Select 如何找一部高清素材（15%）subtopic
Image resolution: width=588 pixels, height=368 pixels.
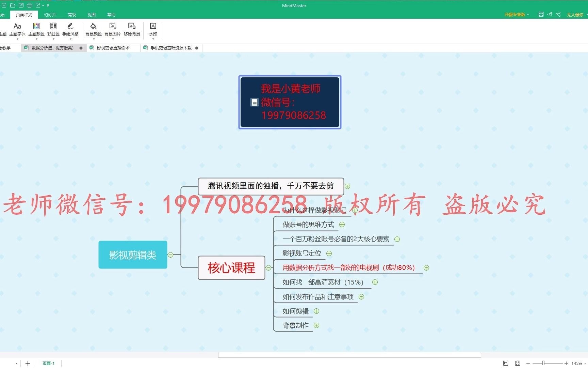tap(323, 282)
